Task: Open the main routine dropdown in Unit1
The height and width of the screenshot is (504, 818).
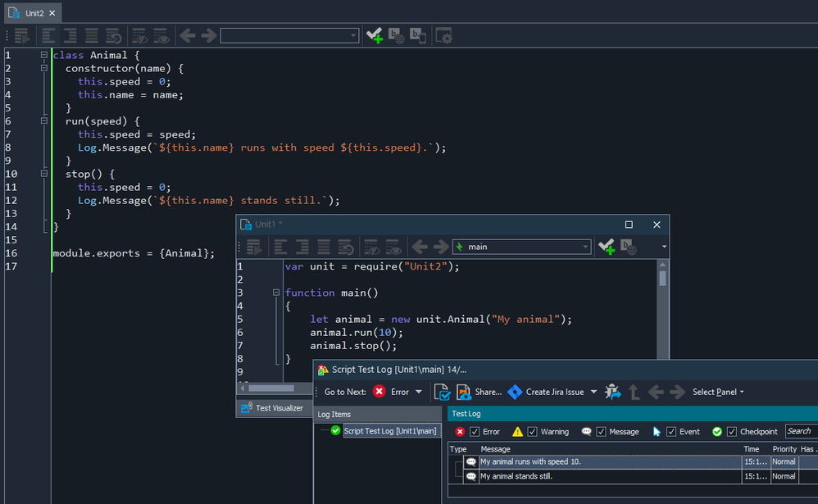Action: tap(585, 247)
